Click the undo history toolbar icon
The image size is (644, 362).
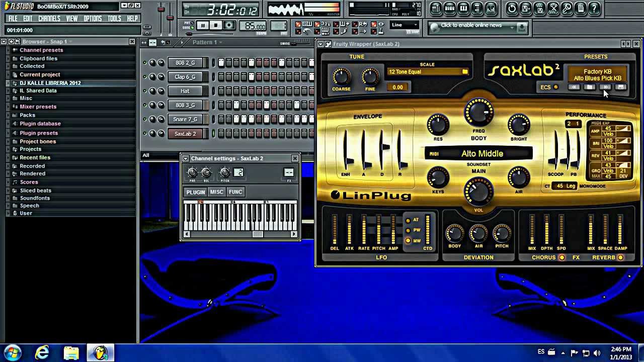512,9
